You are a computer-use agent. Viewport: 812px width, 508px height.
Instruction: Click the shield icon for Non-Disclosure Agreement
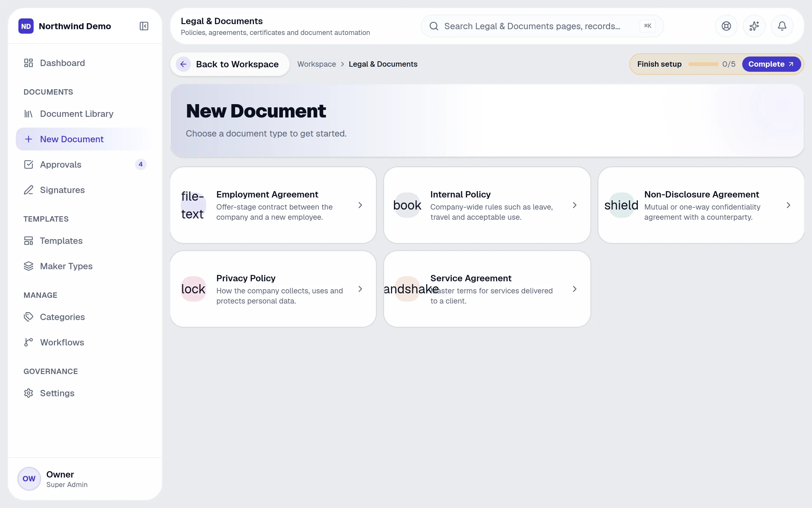621,205
